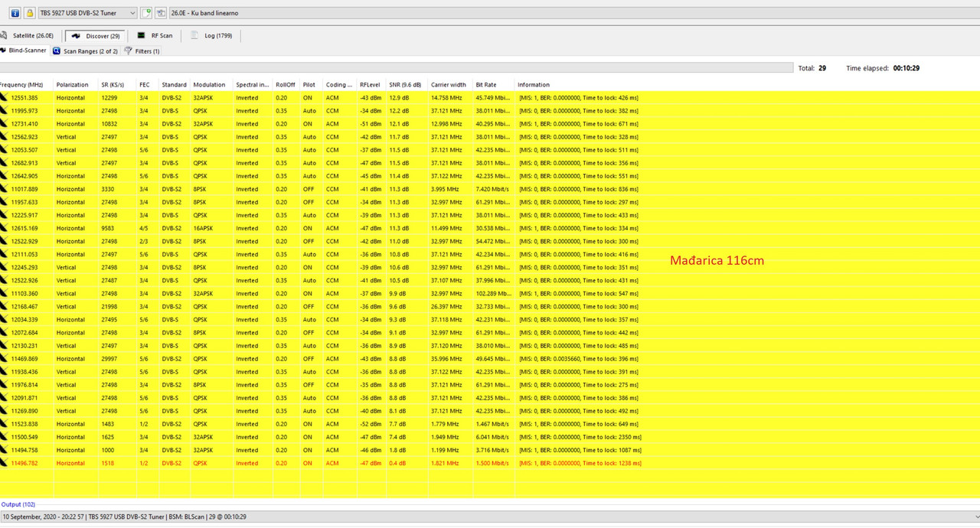Click the yellow lock icon
The width and height of the screenshot is (980, 528).
(x=30, y=13)
